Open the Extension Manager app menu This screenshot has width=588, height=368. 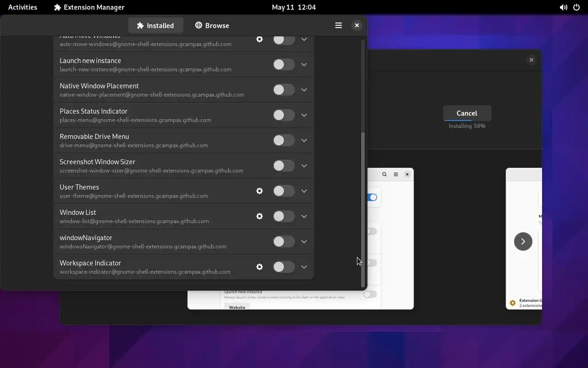tap(89, 7)
